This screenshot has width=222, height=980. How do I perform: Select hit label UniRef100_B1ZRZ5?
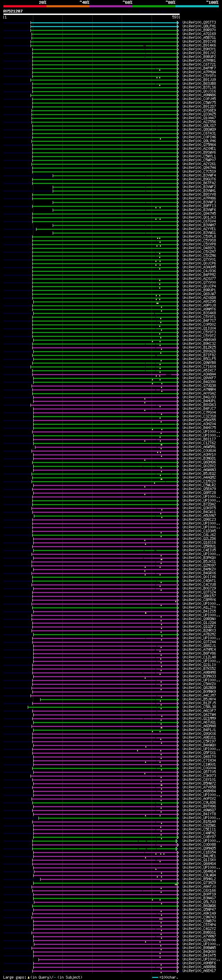199,347
